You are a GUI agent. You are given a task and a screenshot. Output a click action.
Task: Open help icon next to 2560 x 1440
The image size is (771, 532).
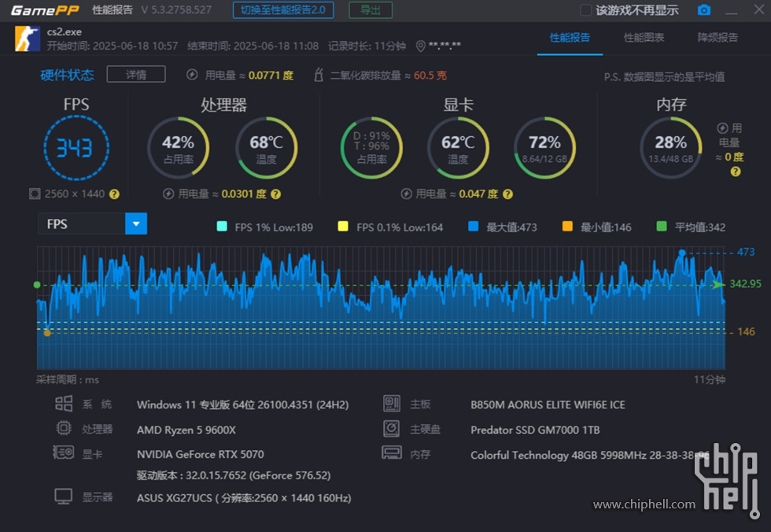tap(114, 194)
